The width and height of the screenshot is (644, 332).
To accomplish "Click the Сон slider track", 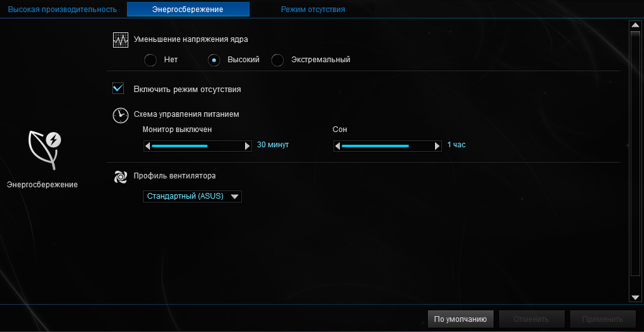I will point(387,146).
